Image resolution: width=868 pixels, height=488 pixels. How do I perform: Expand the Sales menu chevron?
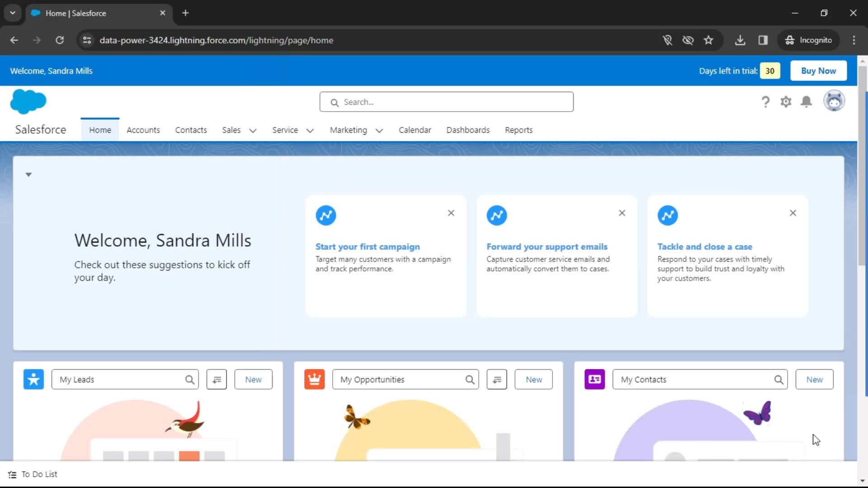[253, 131]
